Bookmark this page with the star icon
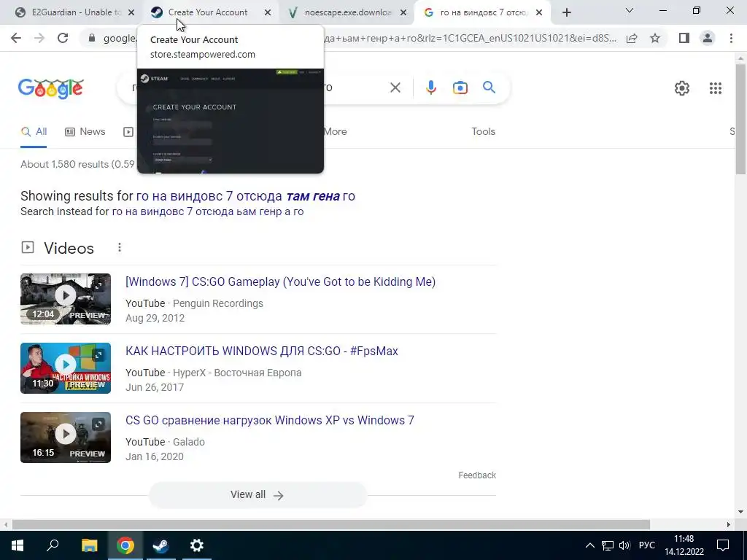This screenshot has height=560, width=747. (655, 38)
